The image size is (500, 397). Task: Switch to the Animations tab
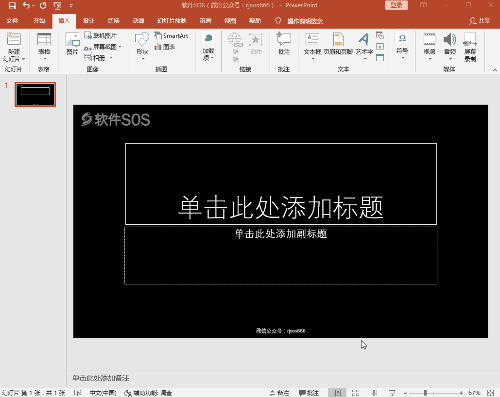(x=138, y=21)
